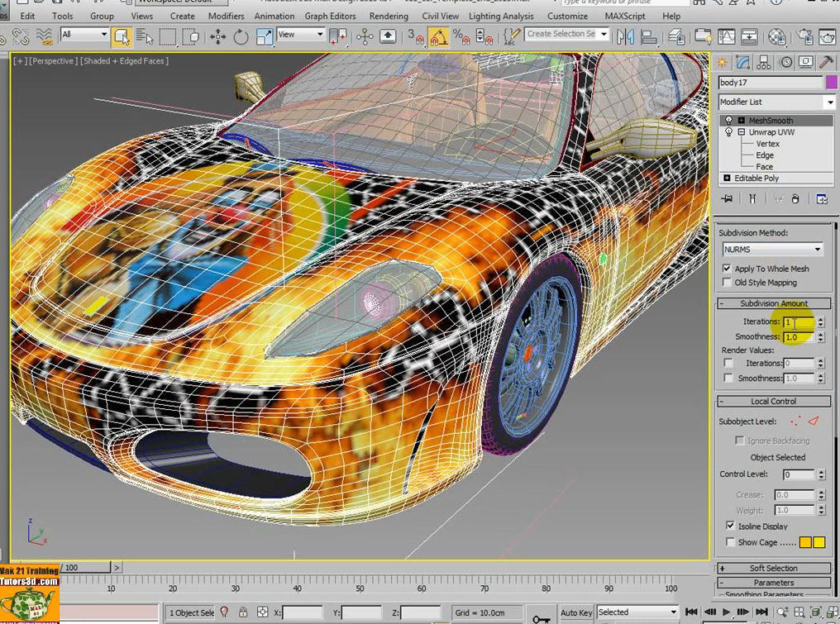Toggle the Spinner Snap icon
This screenshot has width=840, height=624.
pos(484,36)
